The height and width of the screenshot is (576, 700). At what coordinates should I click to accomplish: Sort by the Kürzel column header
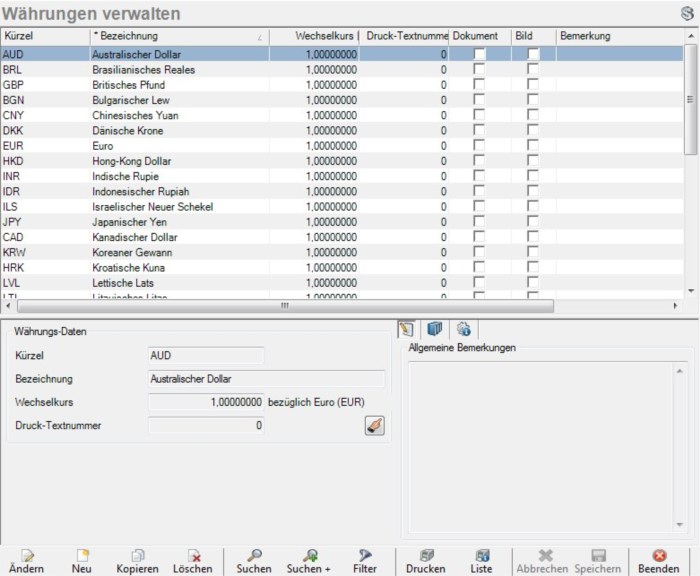coord(45,36)
